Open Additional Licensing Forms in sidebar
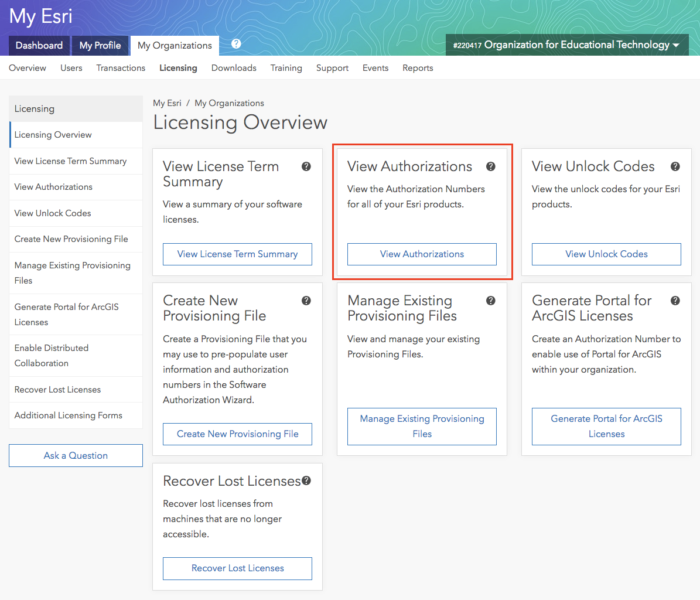 [76, 415]
